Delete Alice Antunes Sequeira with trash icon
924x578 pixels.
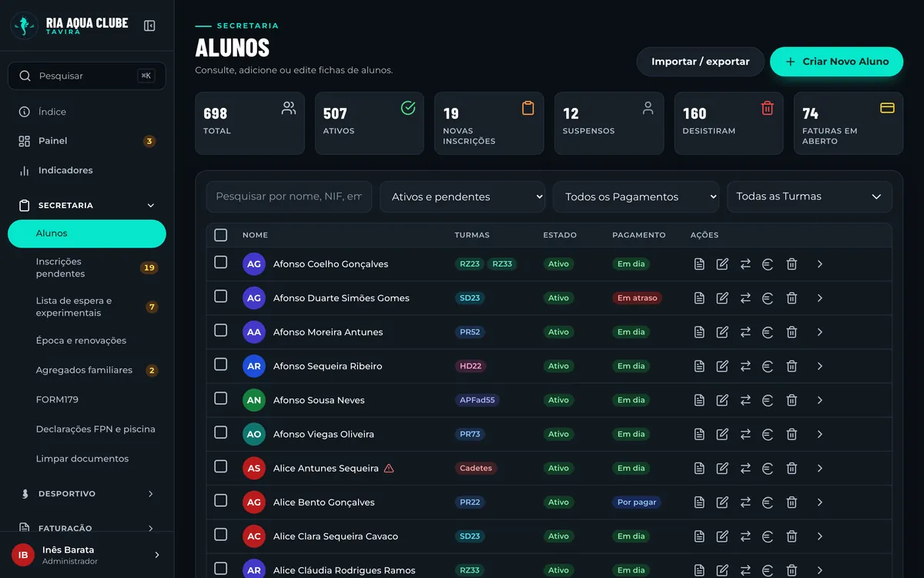(x=792, y=468)
